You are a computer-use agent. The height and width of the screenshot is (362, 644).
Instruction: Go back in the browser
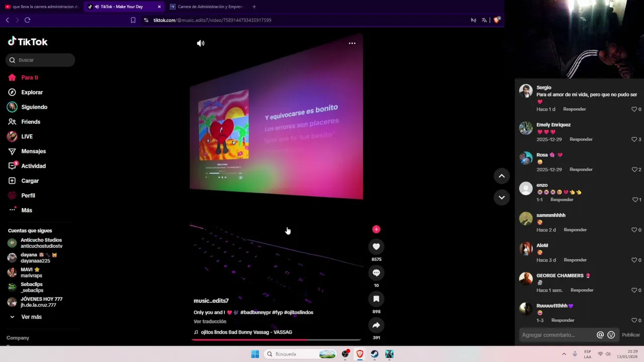(x=7, y=20)
